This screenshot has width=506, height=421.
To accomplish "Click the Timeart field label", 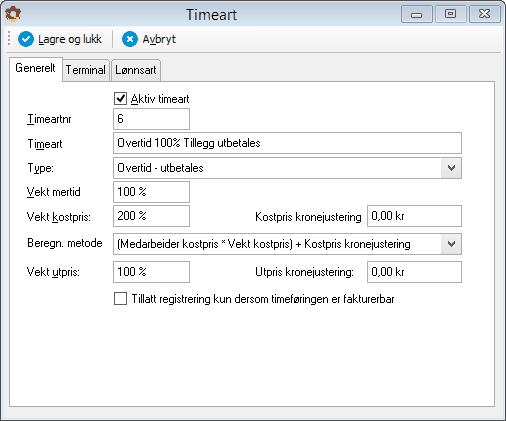I will 45,144.
